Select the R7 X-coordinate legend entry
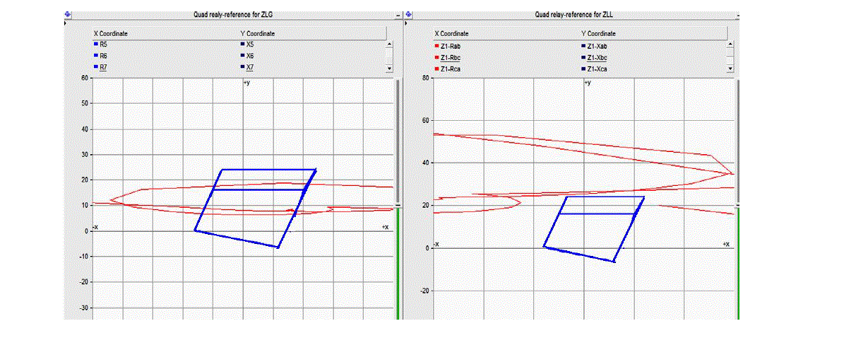Image resolution: width=868 pixels, height=338 pixels. pos(103,67)
